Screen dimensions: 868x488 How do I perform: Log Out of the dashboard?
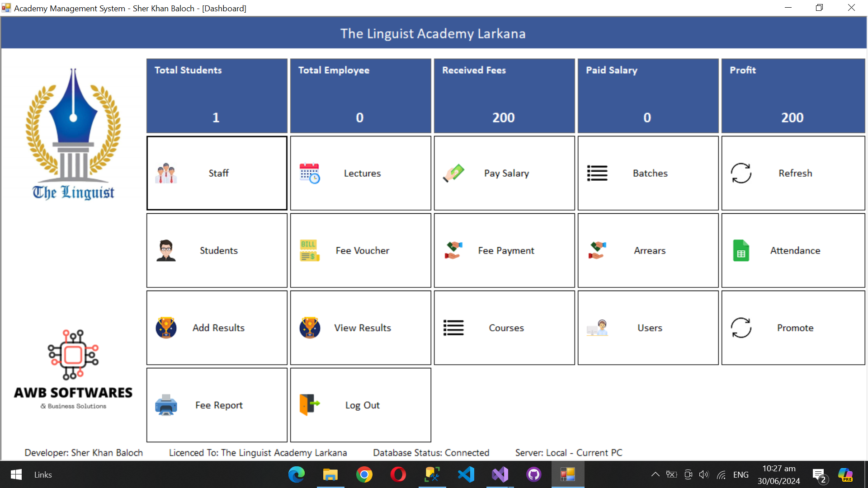click(x=361, y=405)
